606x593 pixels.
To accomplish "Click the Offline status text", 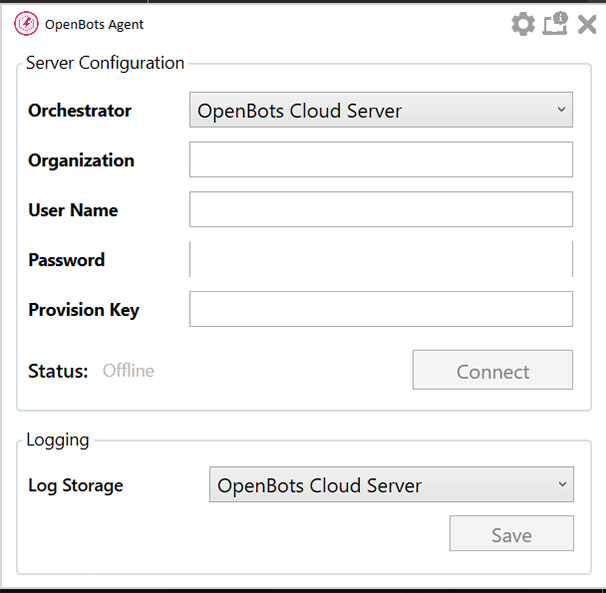I will point(128,371).
